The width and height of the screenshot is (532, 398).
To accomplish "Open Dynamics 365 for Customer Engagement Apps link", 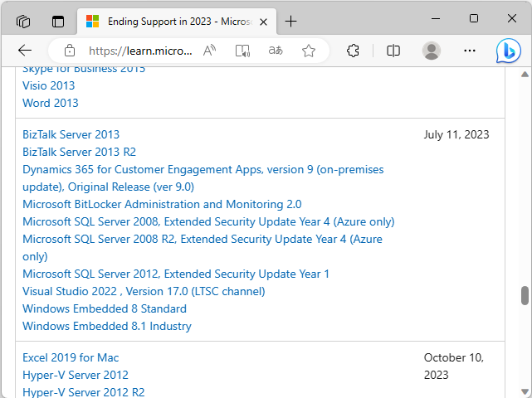I will [x=203, y=178].
